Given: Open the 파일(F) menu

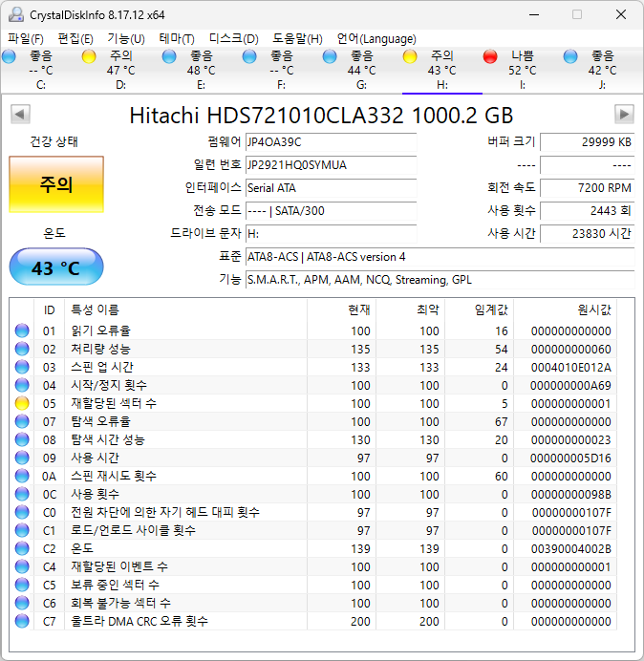Looking at the screenshot, I should pos(26,39).
